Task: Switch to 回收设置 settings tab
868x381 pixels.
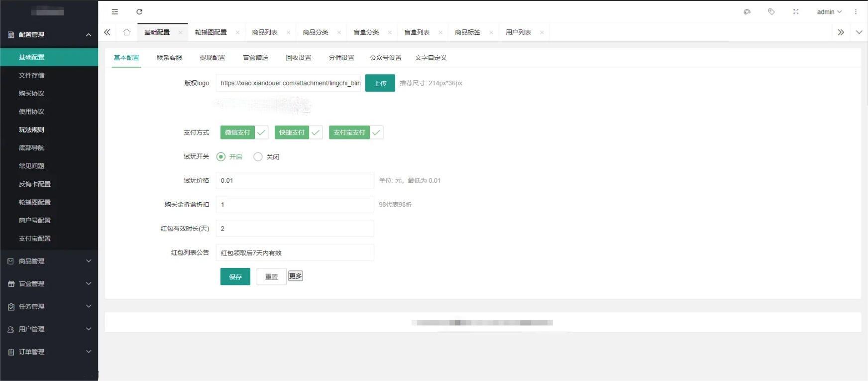Action: (299, 58)
